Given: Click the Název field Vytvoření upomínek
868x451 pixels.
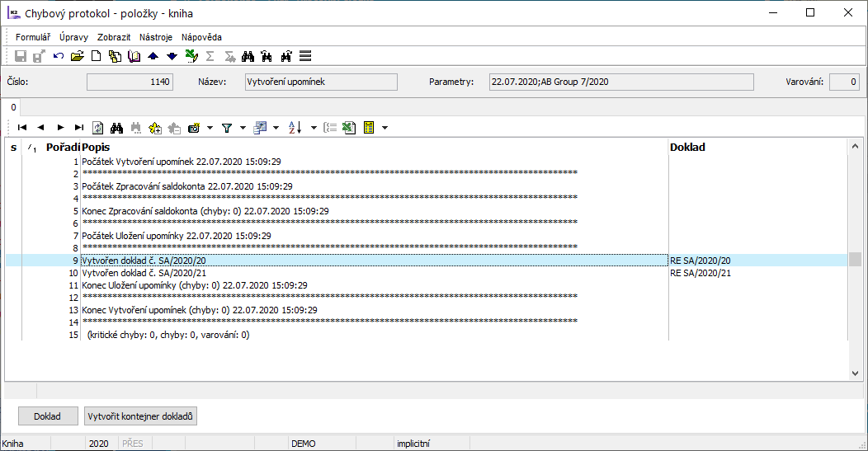Looking at the screenshot, I should tap(321, 82).
